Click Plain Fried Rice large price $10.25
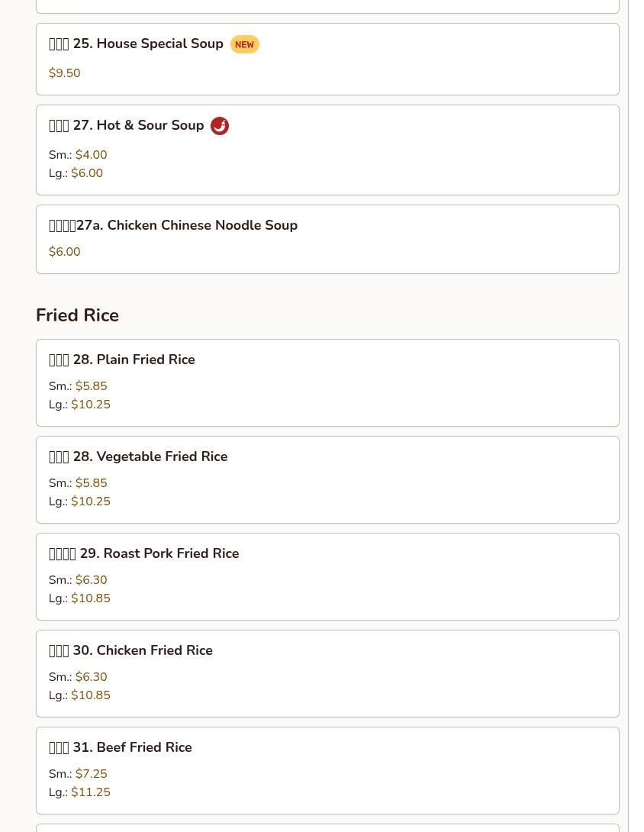Image resolution: width=644 pixels, height=832 pixels. pyautogui.click(x=91, y=405)
